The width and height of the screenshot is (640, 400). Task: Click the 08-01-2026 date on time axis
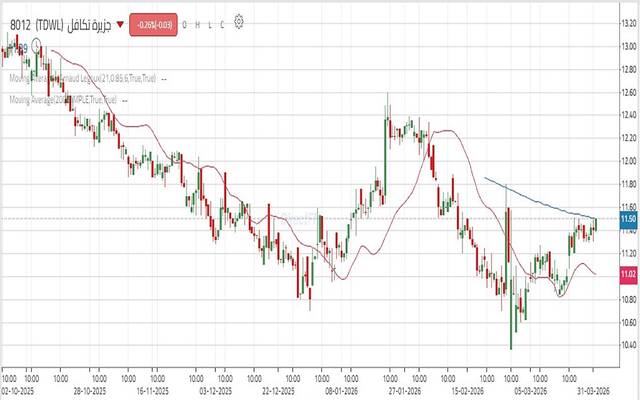pyautogui.click(x=340, y=392)
